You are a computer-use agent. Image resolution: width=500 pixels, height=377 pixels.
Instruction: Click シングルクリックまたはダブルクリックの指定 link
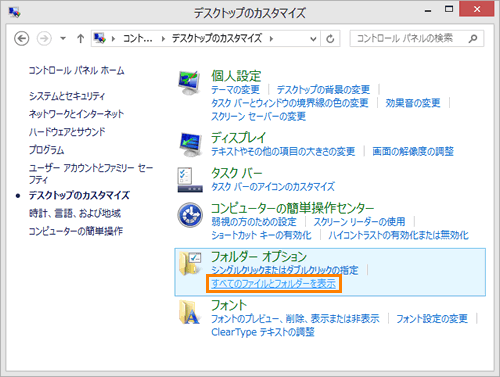285,270
